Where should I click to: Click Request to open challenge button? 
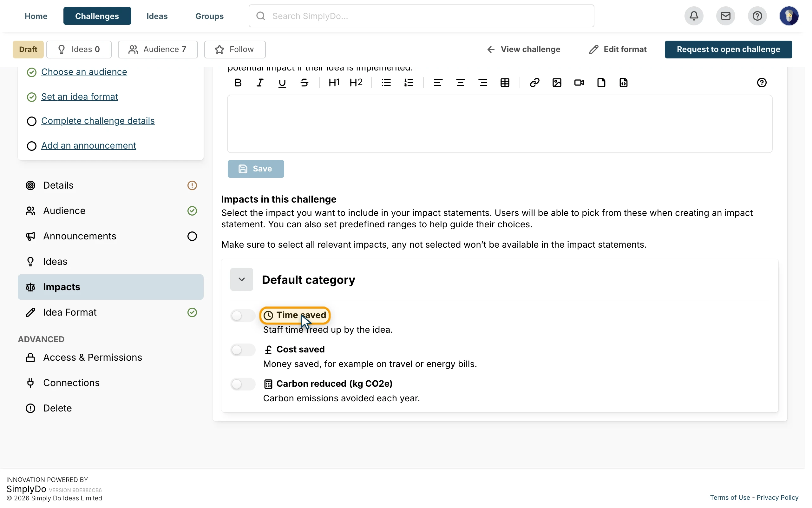point(729,50)
